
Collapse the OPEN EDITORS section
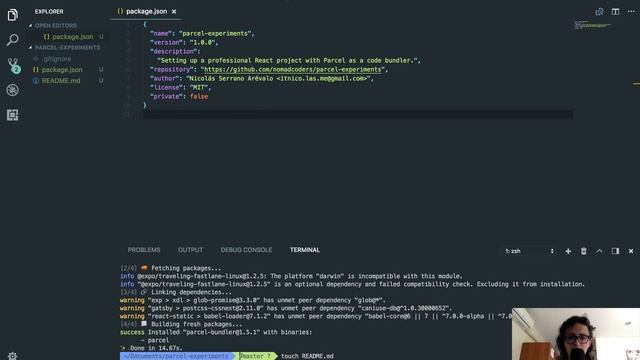[x=56, y=25]
